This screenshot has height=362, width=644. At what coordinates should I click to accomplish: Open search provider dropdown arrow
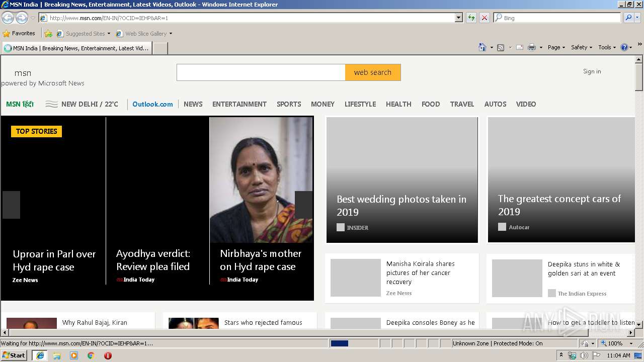point(638,18)
